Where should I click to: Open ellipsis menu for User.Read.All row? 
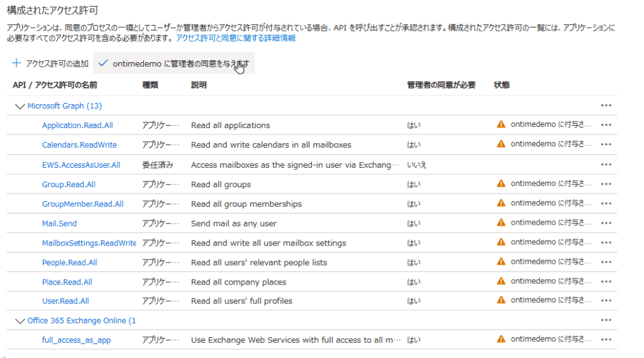[606, 300]
